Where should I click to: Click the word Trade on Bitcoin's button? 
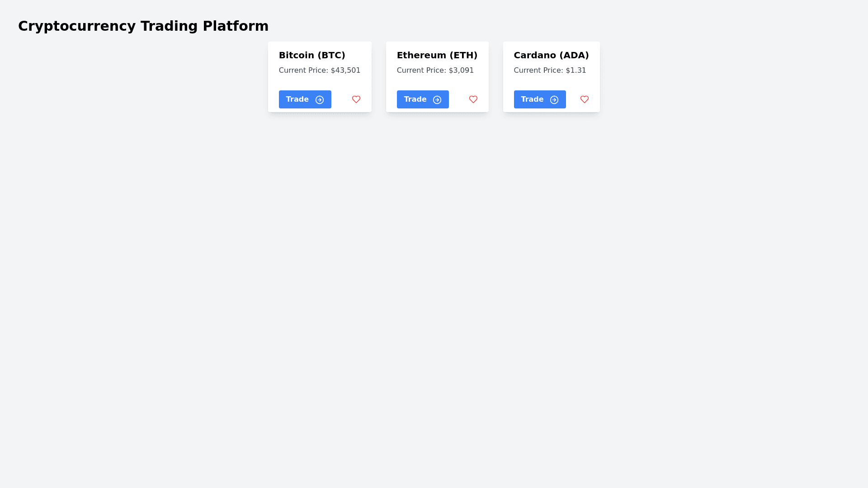[297, 99]
